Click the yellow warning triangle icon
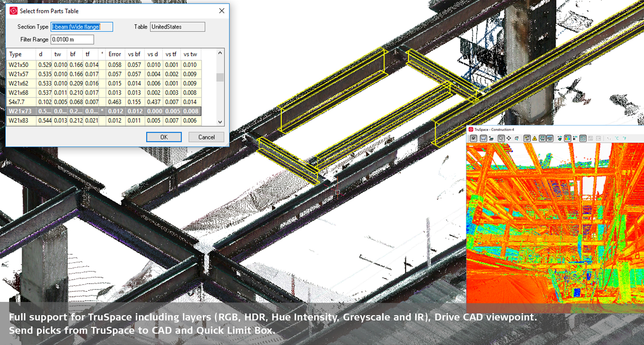 coord(535,138)
